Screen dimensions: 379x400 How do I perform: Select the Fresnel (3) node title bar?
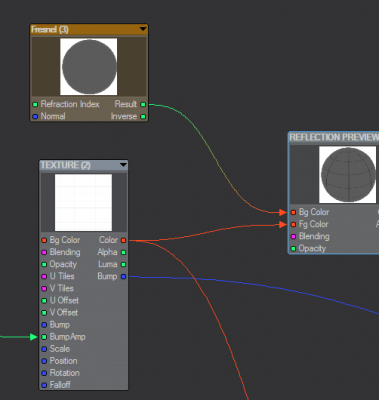click(x=89, y=29)
